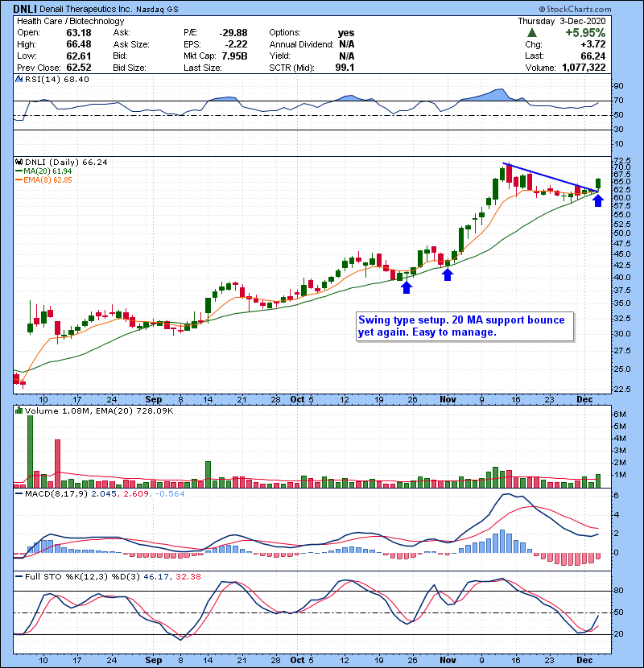Click the Chg value +3.72
644x668 pixels.
click(592, 44)
